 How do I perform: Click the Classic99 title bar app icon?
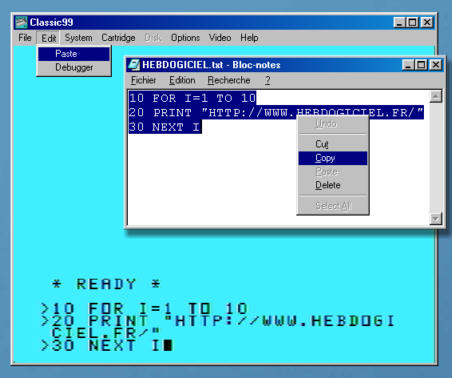tap(21, 22)
